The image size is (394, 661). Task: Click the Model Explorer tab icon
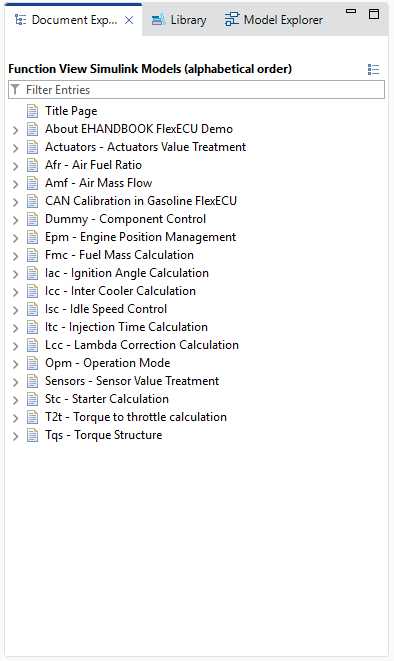tap(231, 19)
